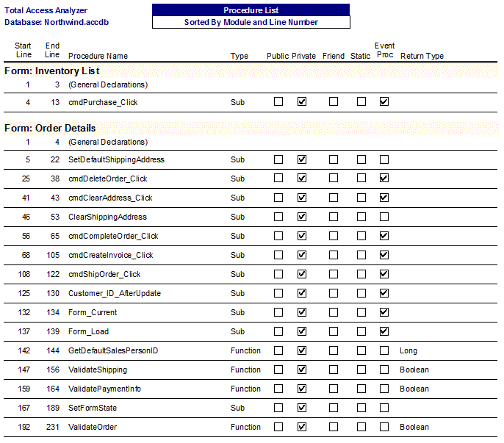Toggle Event Proc checkbox for cmdDeleteOrder_Click
The image size is (504, 443).
[x=384, y=179]
